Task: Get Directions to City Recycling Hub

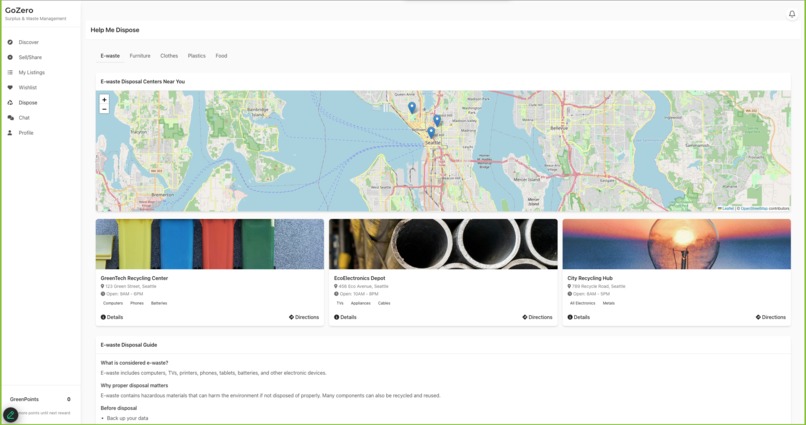Action: [x=771, y=317]
